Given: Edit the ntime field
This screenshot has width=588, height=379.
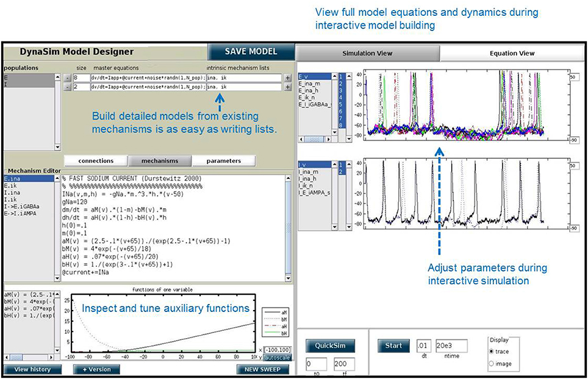Looking at the screenshot, I should [451, 345].
